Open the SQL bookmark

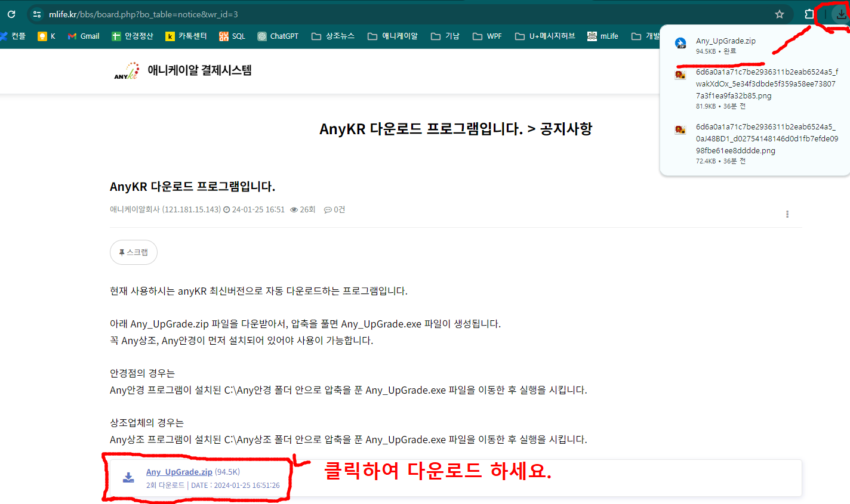click(x=232, y=36)
